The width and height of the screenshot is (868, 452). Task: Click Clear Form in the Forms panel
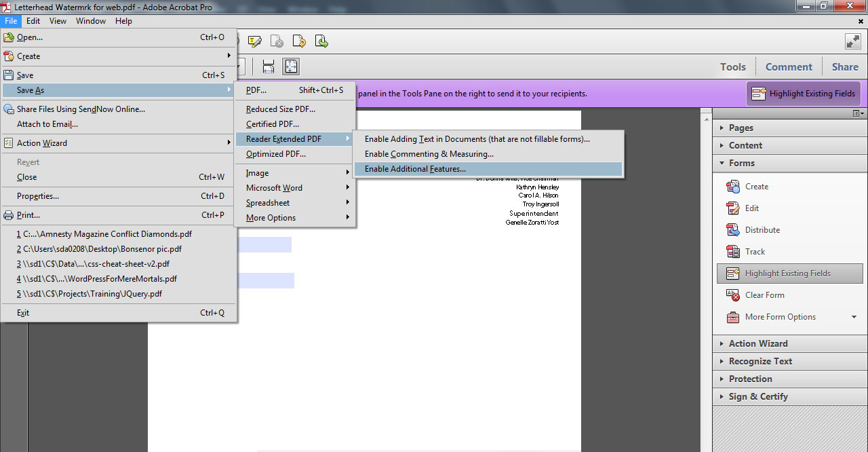[x=764, y=295]
